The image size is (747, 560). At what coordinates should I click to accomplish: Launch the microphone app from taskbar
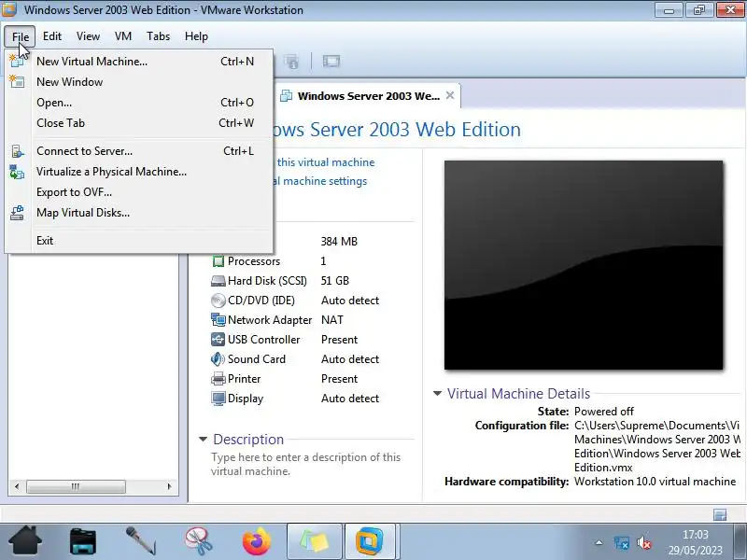(141, 541)
